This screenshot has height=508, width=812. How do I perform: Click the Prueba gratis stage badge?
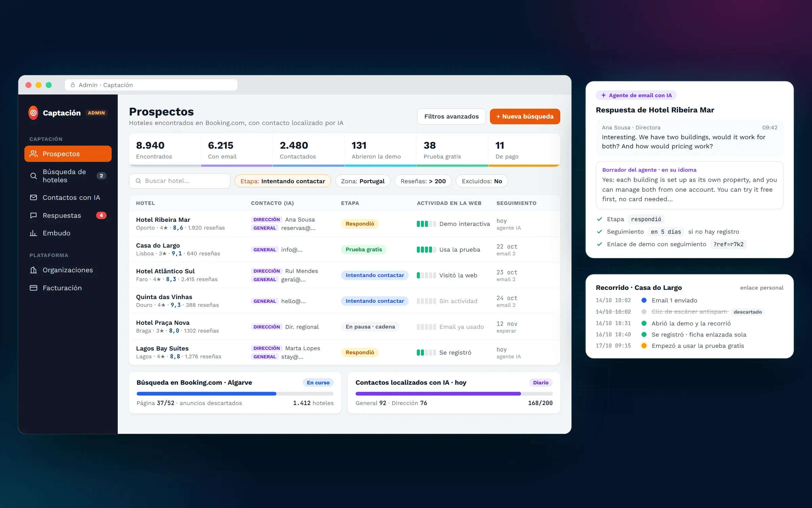click(364, 250)
